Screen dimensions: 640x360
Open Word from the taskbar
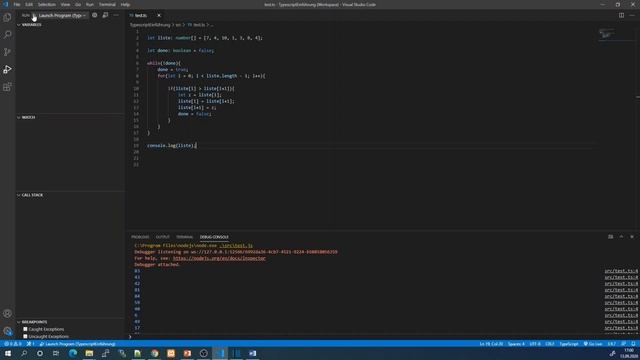coord(253,353)
